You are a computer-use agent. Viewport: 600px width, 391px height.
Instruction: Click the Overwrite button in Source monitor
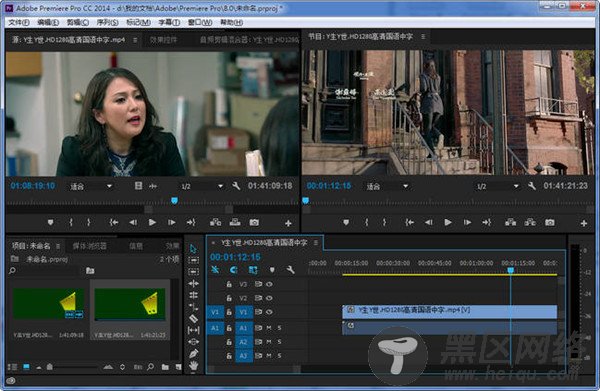coord(235,222)
